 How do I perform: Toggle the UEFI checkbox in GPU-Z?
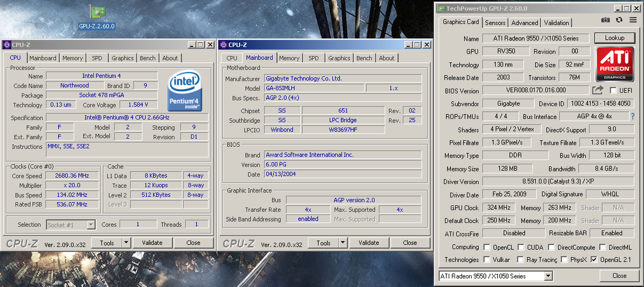click(x=613, y=91)
